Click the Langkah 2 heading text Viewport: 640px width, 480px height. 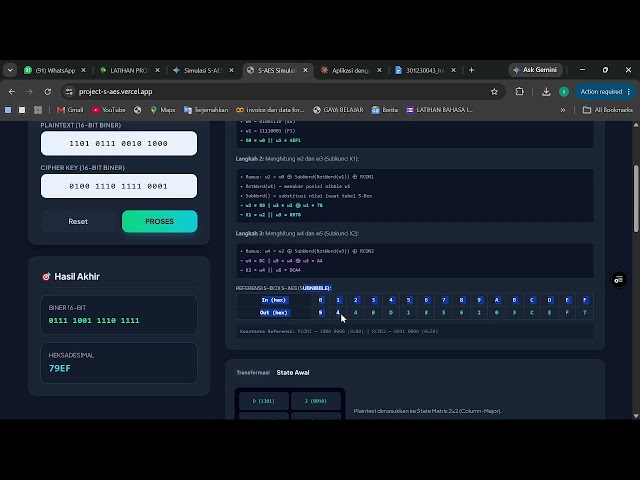tap(297, 159)
